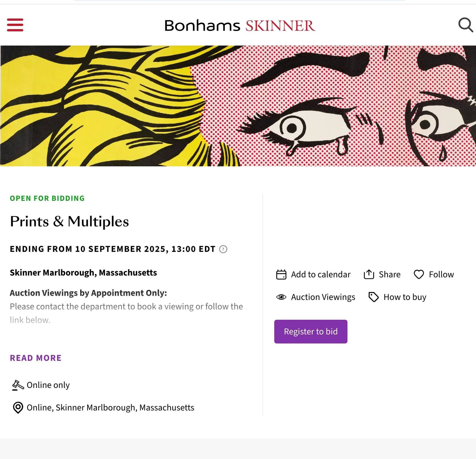Click the Share text label
Viewport: 476px width, 459px height.
[x=390, y=275]
